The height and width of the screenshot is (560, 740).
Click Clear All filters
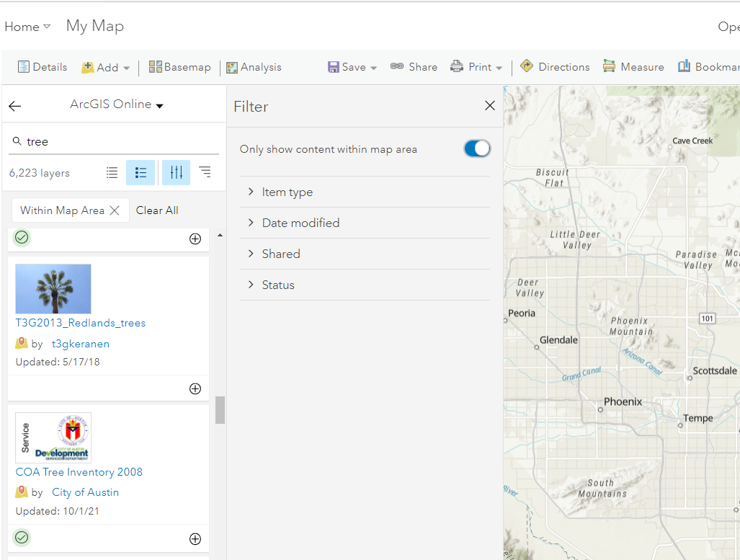tap(157, 210)
